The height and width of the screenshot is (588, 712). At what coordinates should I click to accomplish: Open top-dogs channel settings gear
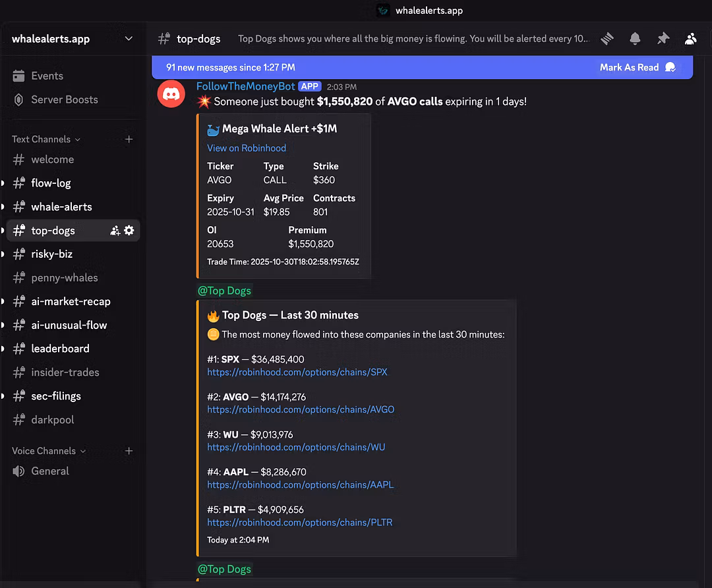129,231
